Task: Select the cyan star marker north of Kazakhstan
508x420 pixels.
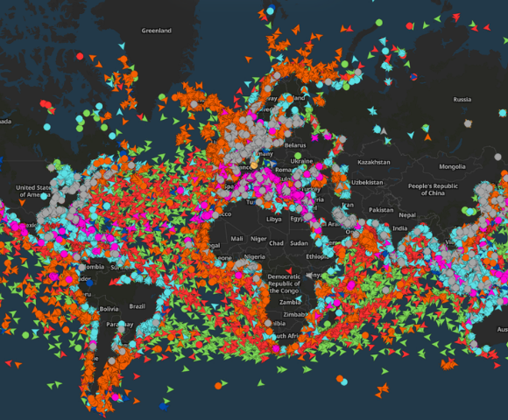Action: point(372,111)
